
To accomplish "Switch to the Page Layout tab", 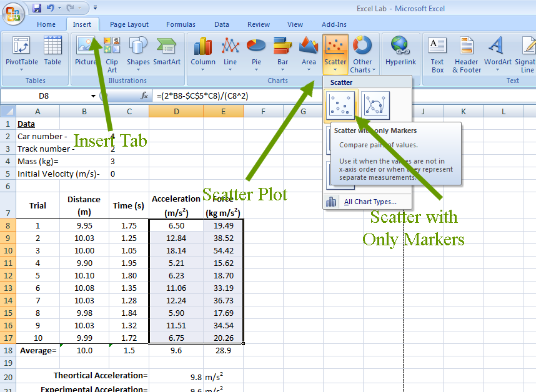I will tap(129, 24).
